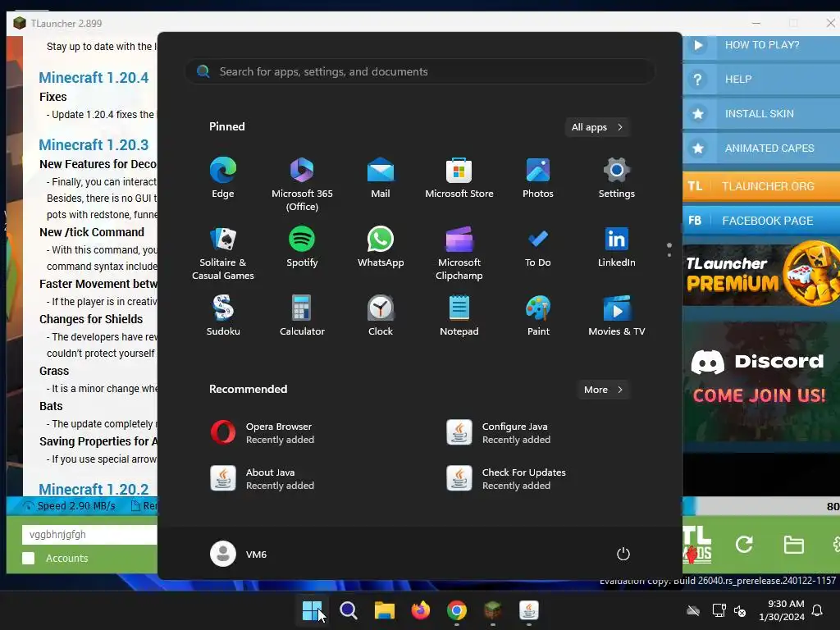Open Microsoft Store from Start menu
The image size is (840, 630).
[459, 178]
